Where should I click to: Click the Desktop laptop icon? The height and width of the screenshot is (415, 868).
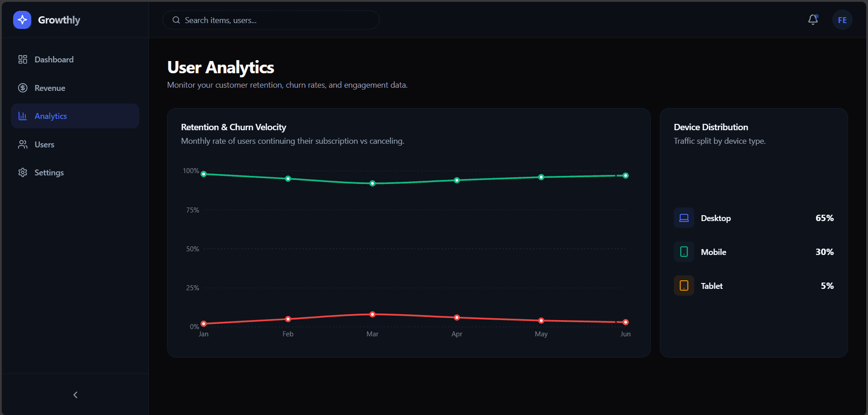point(684,218)
